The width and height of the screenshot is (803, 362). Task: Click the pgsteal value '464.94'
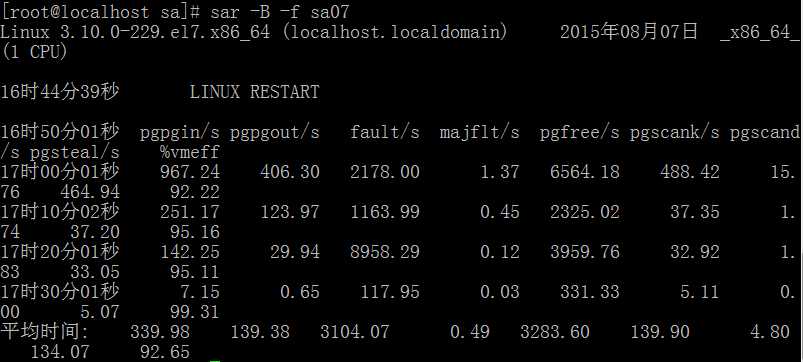[90, 192]
